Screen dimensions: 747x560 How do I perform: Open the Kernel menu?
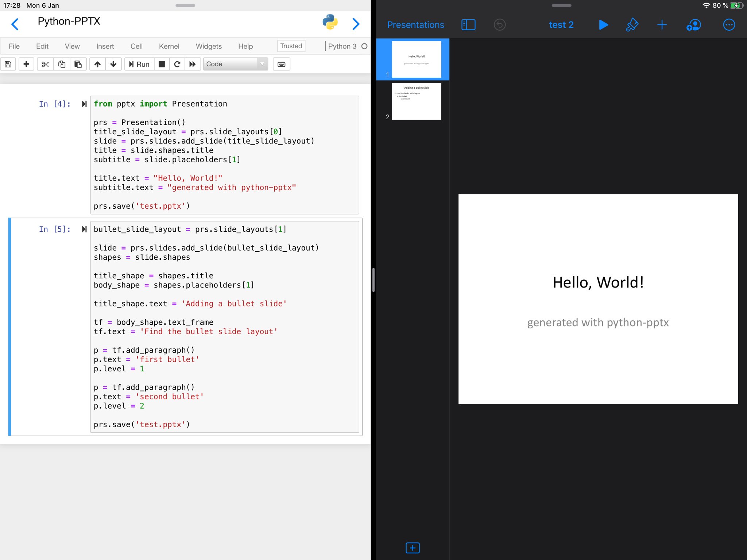click(x=169, y=46)
